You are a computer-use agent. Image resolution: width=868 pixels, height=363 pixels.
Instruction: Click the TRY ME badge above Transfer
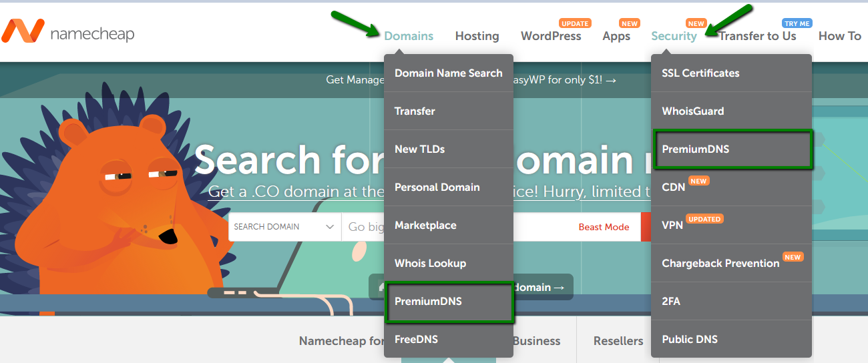(x=797, y=23)
